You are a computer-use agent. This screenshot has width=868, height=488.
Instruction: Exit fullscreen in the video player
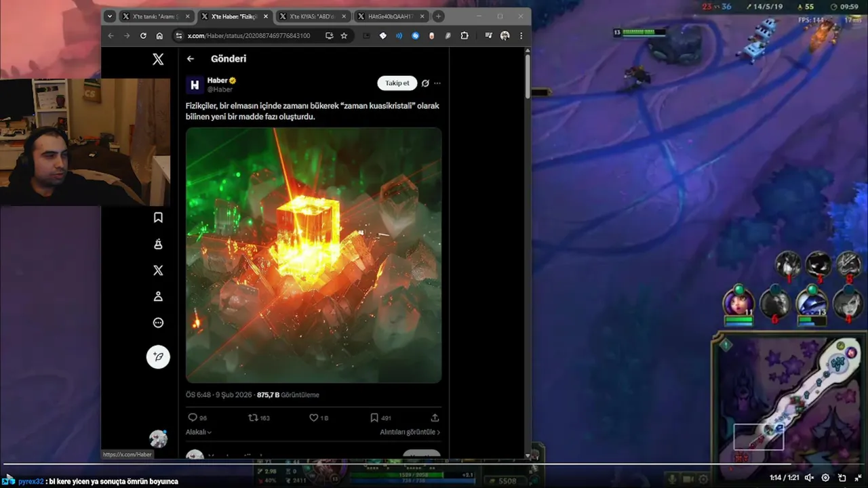click(x=858, y=478)
